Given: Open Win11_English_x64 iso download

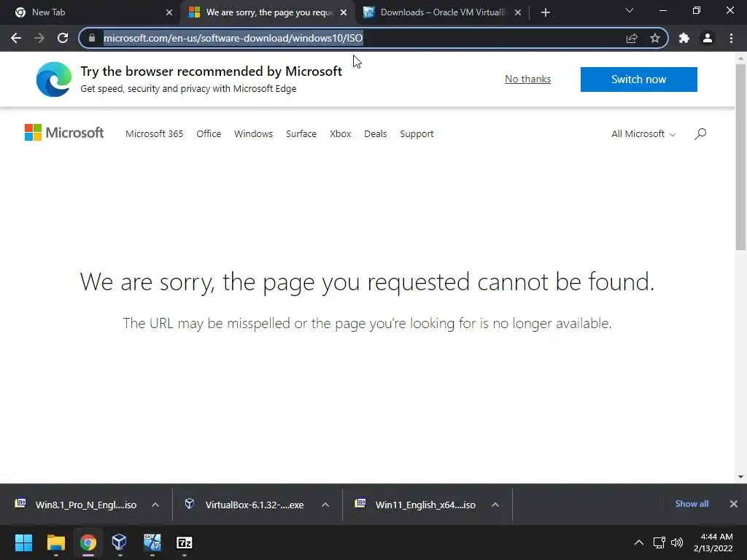Looking at the screenshot, I should (415, 505).
